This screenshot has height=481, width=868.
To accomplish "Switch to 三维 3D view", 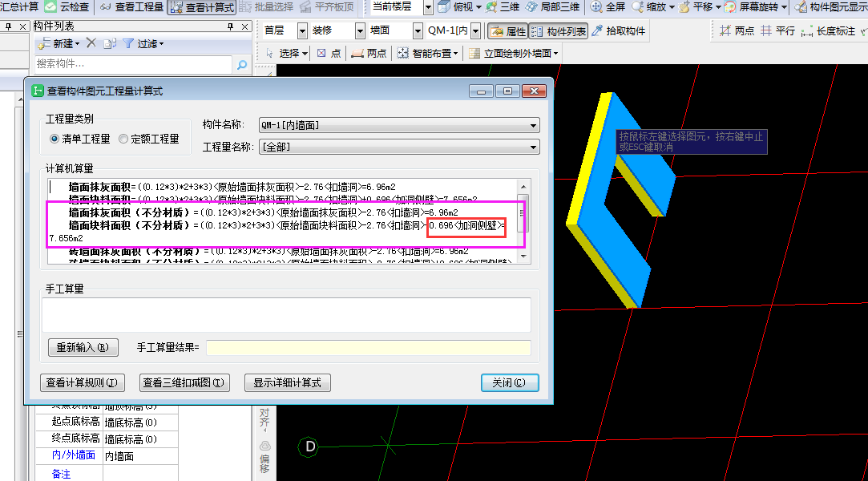I will [503, 7].
